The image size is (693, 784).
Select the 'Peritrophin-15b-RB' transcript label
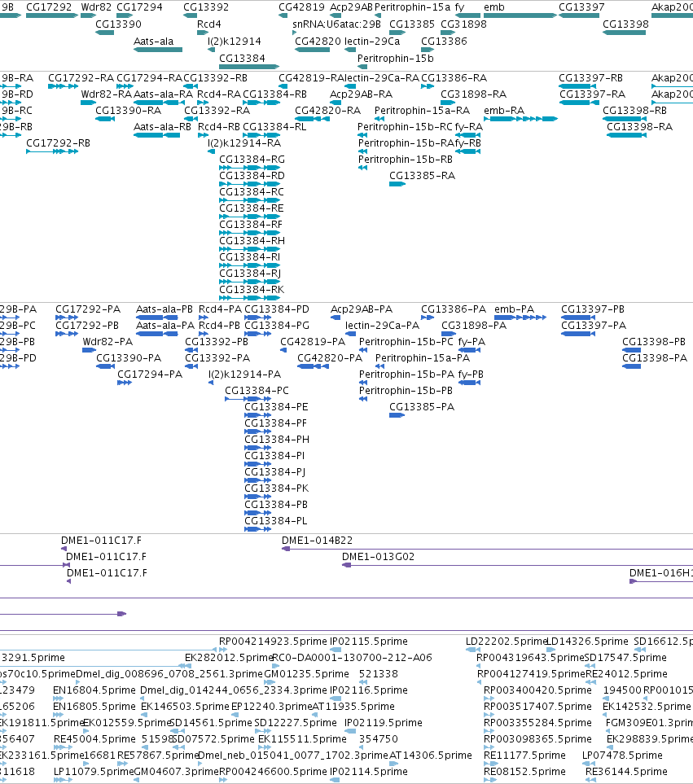pos(405,159)
